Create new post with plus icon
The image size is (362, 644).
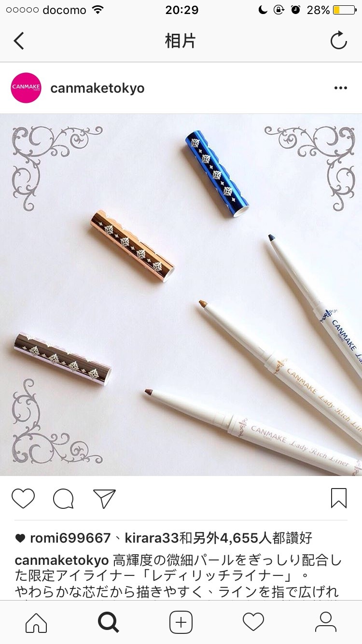click(x=181, y=622)
